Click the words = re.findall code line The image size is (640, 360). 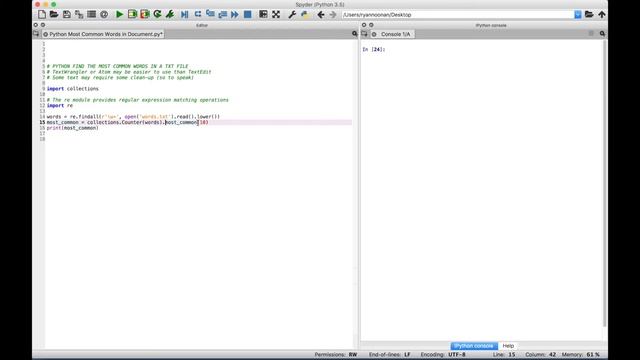point(133,117)
